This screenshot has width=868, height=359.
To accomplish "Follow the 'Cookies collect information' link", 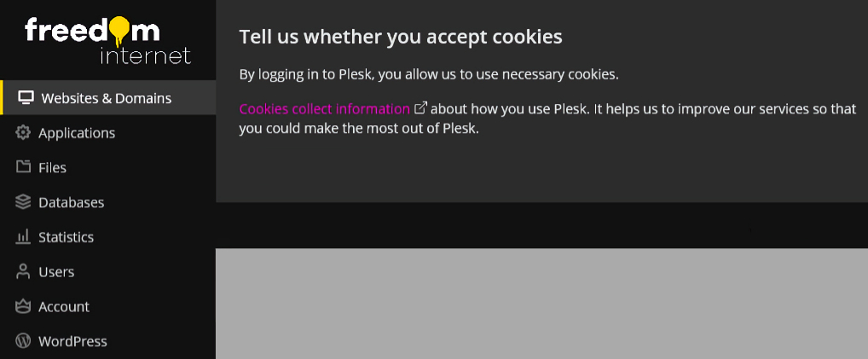I will tap(324, 109).
